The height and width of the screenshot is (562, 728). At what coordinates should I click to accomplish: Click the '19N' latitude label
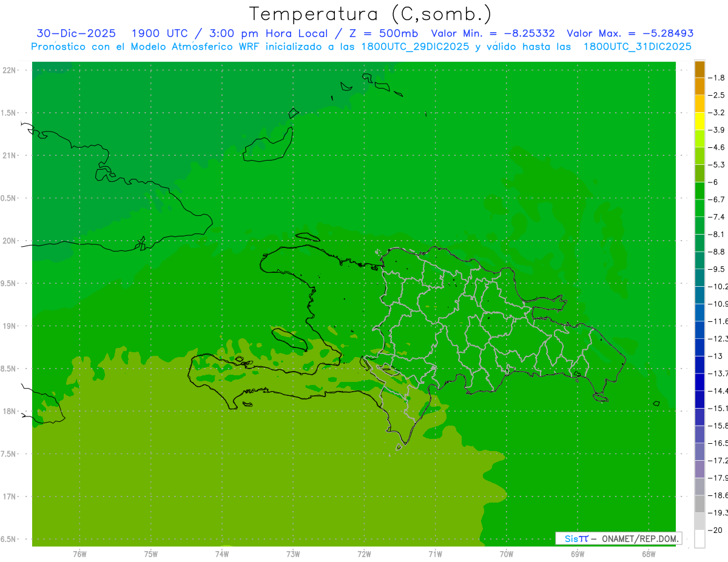[x=9, y=326]
